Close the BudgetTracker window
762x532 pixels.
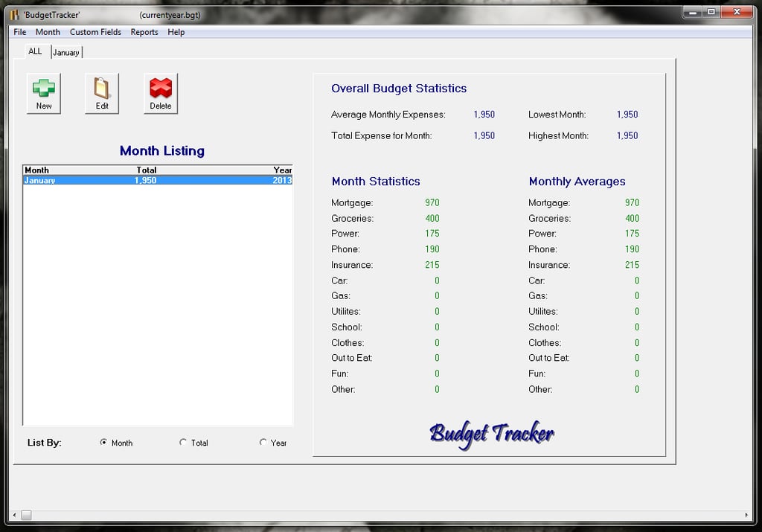click(737, 12)
